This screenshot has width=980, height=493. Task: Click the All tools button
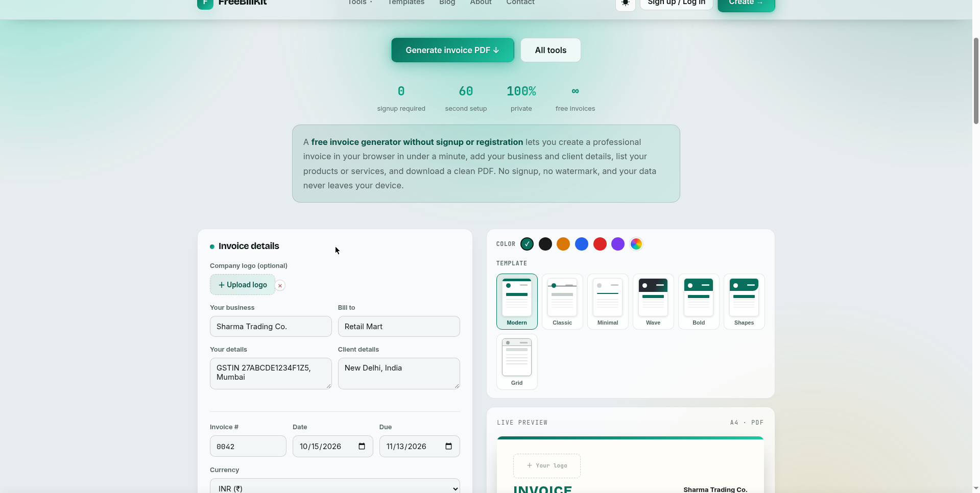[551, 50]
